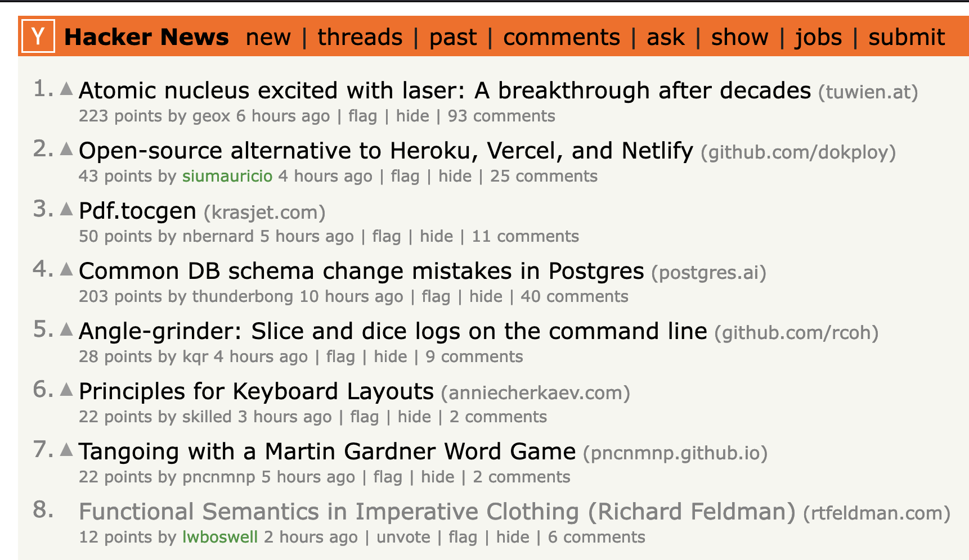The width and height of the screenshot is (969, 560).
Task: Upvote Tangoing with a Martin Gardner story
Action: coord(66,450)
